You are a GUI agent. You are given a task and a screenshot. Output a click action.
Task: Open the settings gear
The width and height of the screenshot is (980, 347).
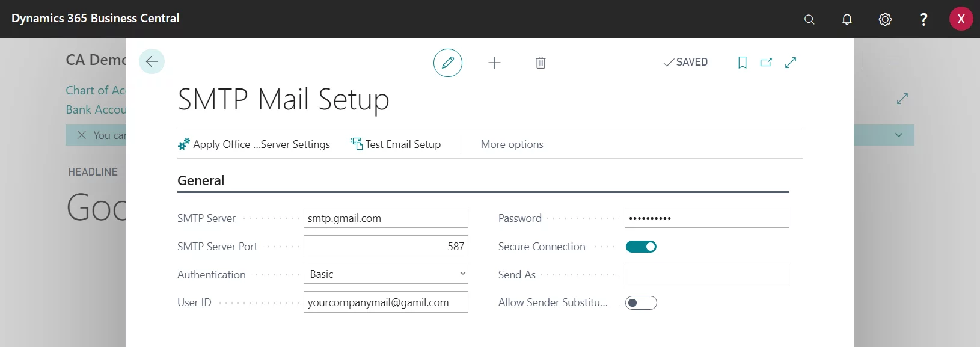885,19
